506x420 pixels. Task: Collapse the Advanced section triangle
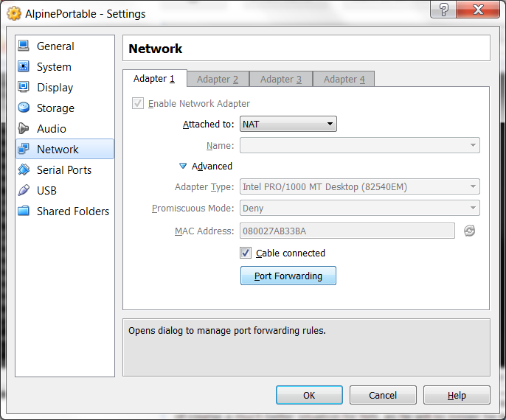tap(183, 166)
